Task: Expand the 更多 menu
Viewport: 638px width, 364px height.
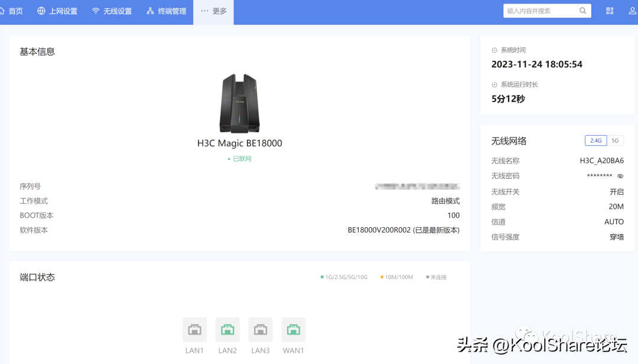Action: point(214,11)
